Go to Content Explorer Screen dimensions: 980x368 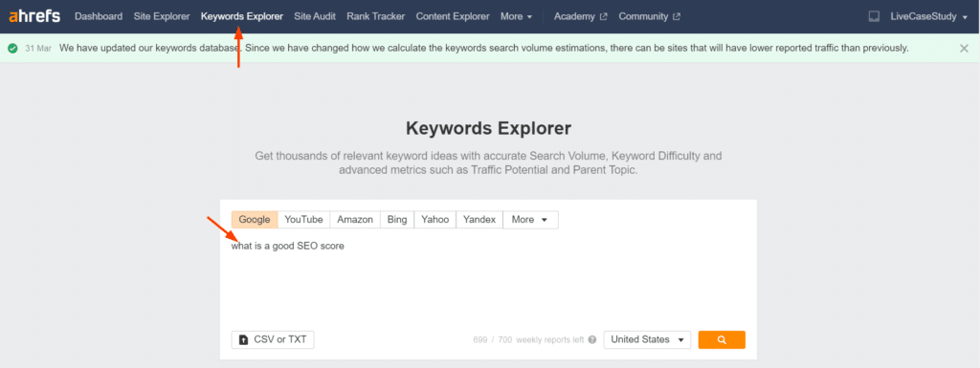(x=453, y=17)
